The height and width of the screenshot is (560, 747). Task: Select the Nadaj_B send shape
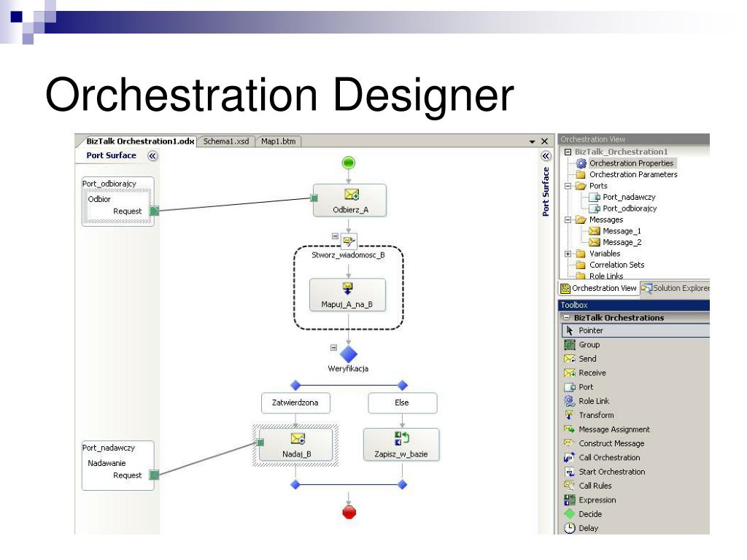[x=296, y=445]
